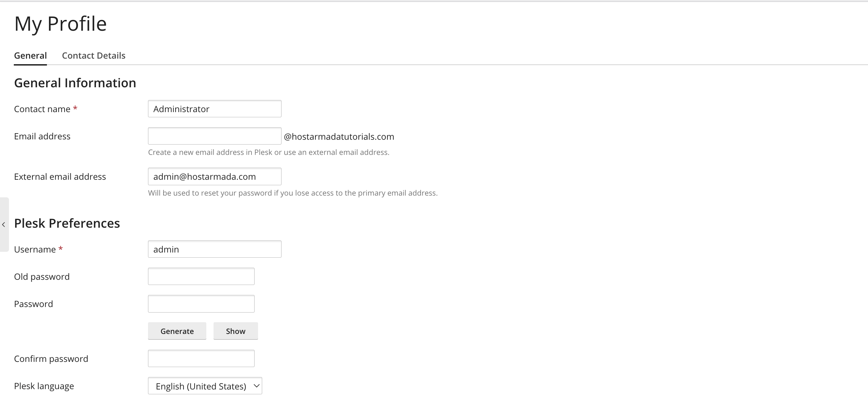The height and width of the screenshot is (405, 868).
Task: Focus the Email address input field
Action: (x=215, y=136)
